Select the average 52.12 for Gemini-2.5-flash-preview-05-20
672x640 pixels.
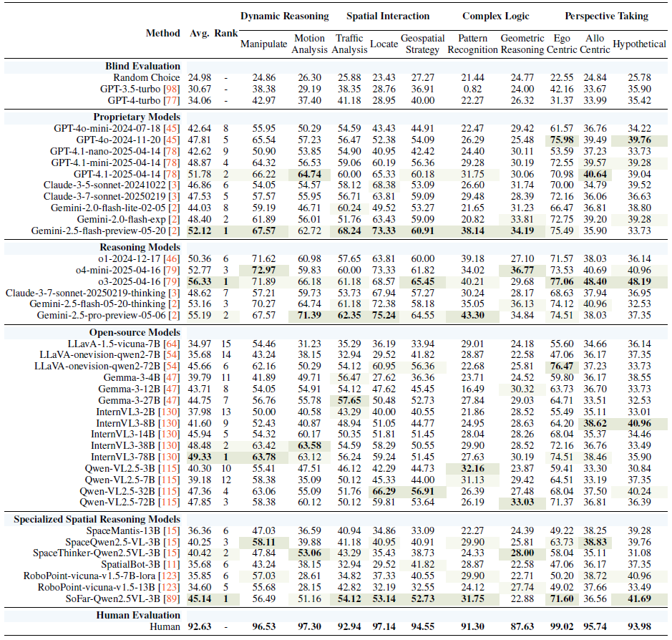pyautogui.click(x=200, y=231)
